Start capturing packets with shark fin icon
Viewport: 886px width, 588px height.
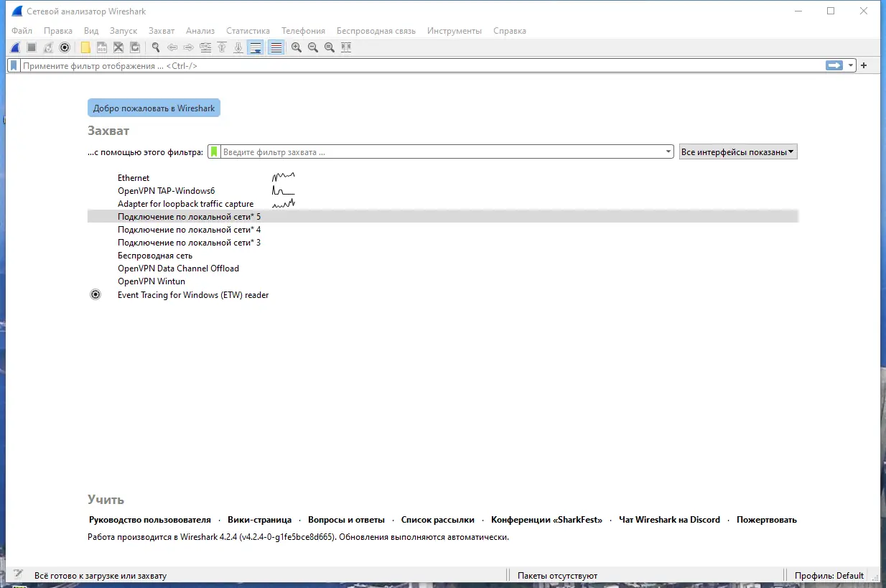pos(15,47)
